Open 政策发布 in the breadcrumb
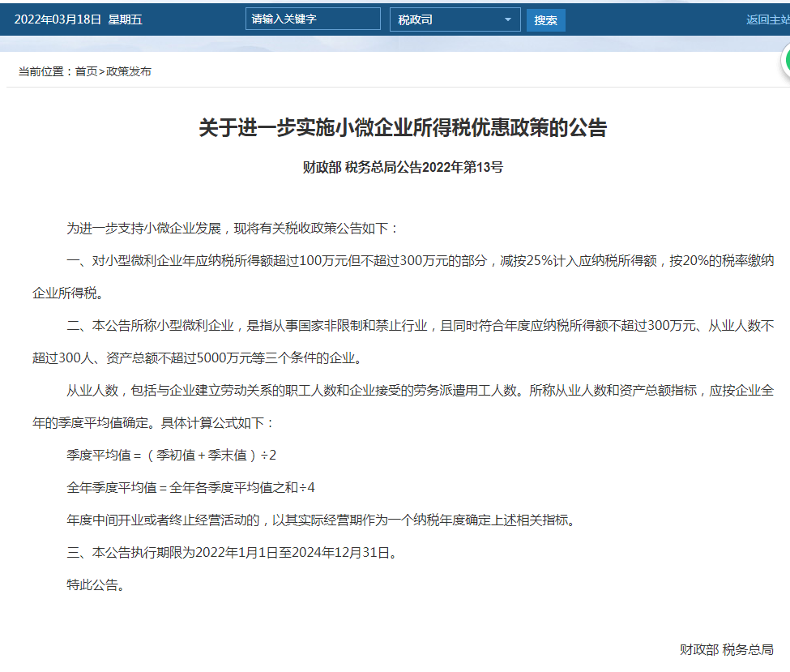 pos(129,71)
